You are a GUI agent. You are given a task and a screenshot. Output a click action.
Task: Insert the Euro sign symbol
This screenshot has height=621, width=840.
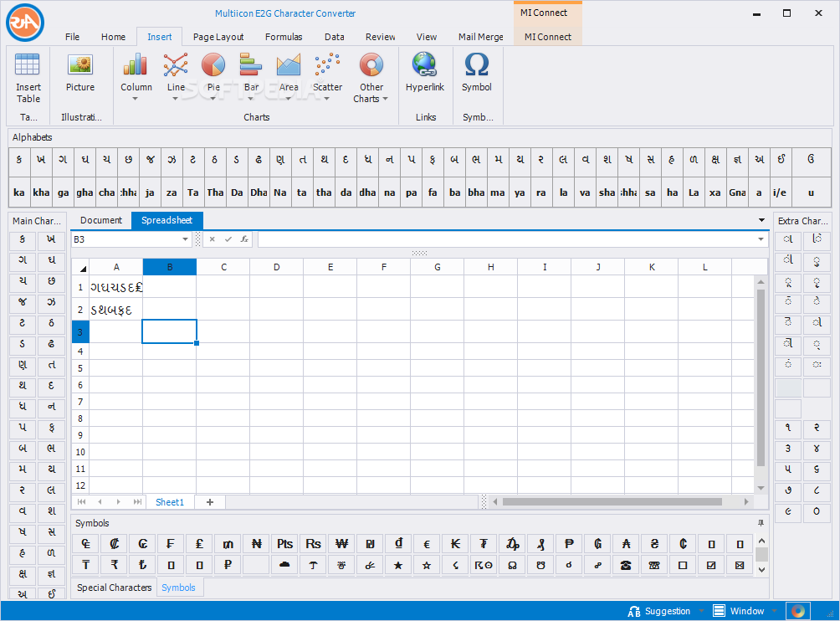[x=427, y=544]
